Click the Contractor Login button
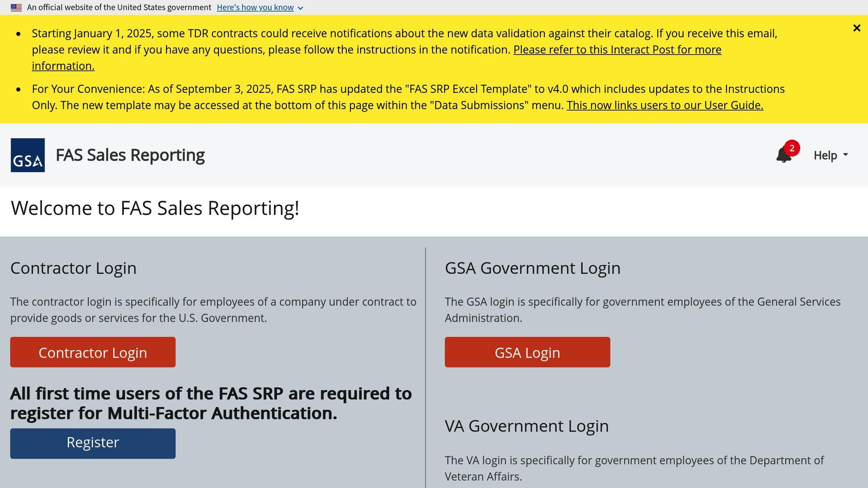The height and width of the screenshot is (488, 868). 93,352
